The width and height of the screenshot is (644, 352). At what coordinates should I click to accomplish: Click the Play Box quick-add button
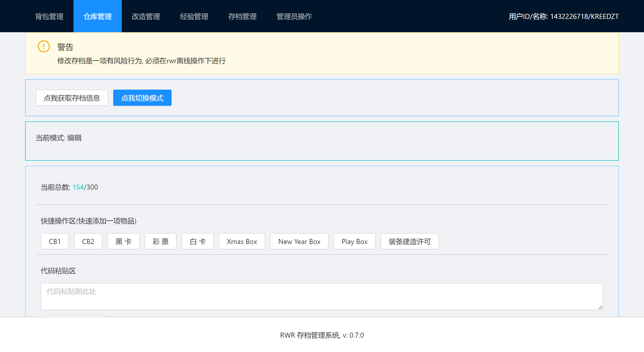click(355, 241)
